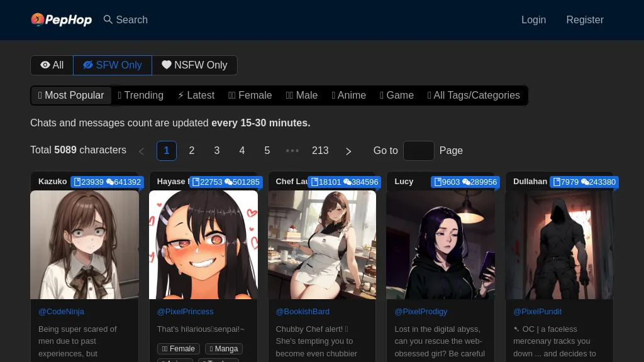Open the @CodeNinja creator profile
Screen dimensions: 644x362
(x=61, y=312)
